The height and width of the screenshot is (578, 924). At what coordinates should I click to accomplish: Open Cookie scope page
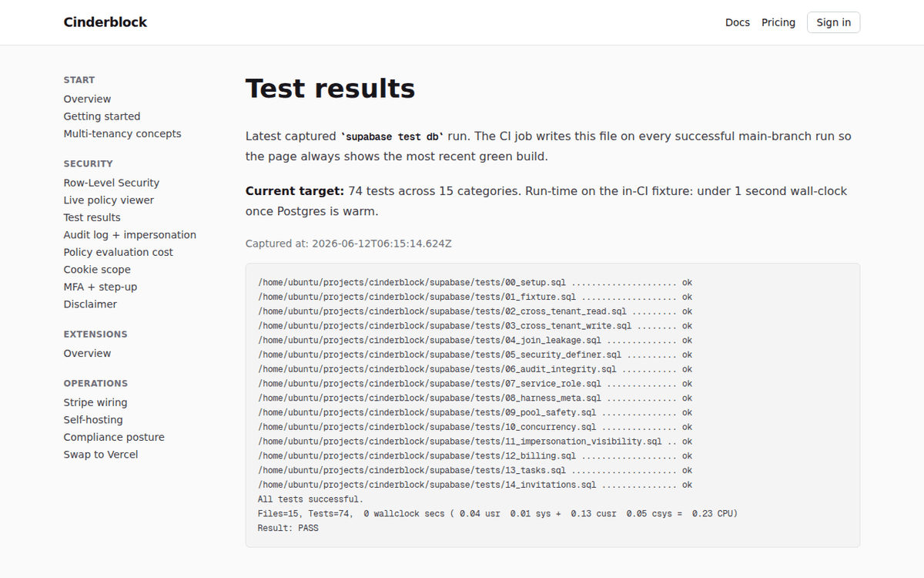click(97, 270)
